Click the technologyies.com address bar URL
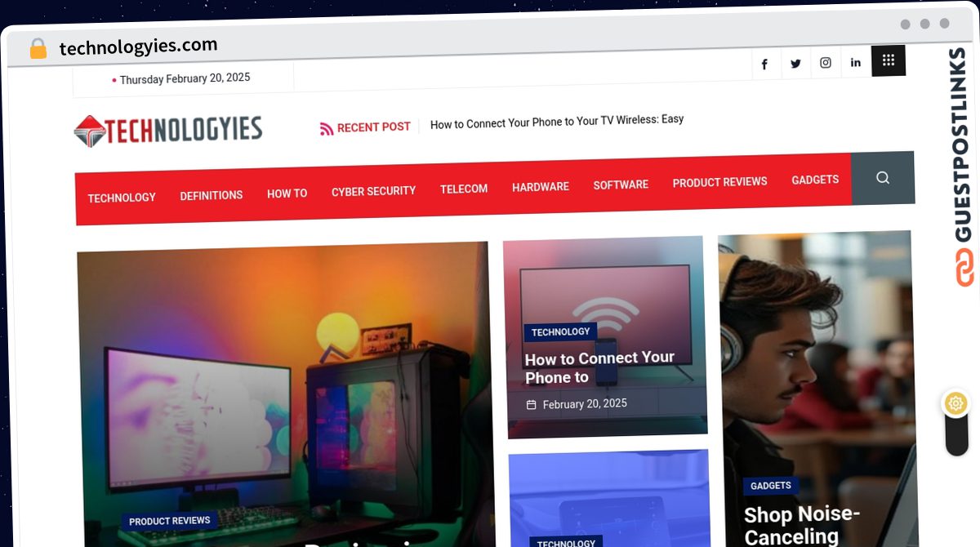Image resolution: width=980 pixels, height=547 pixels. pyautogui.click(x=138, y=47)
